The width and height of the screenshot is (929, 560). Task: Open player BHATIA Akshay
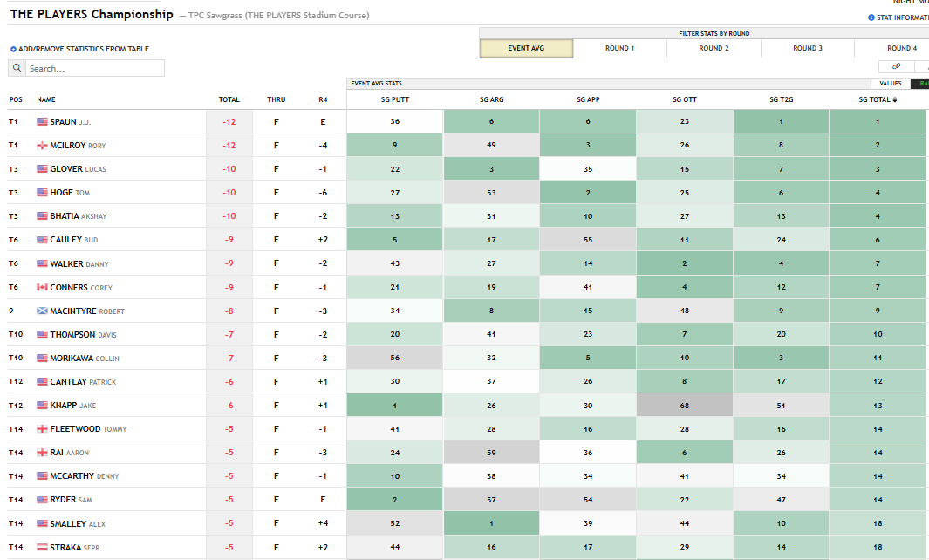tap(79, 216)
